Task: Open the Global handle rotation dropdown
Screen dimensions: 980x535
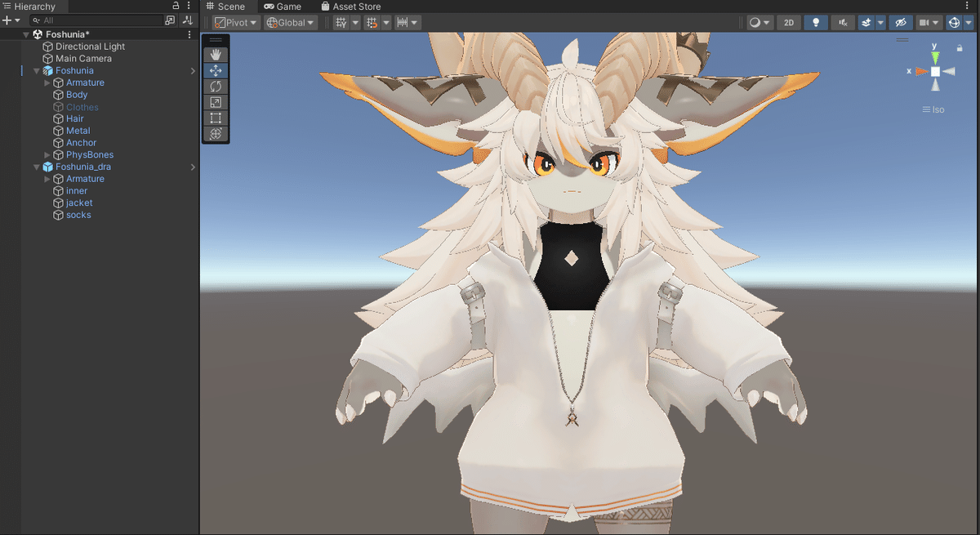Action: pos(291,23)
